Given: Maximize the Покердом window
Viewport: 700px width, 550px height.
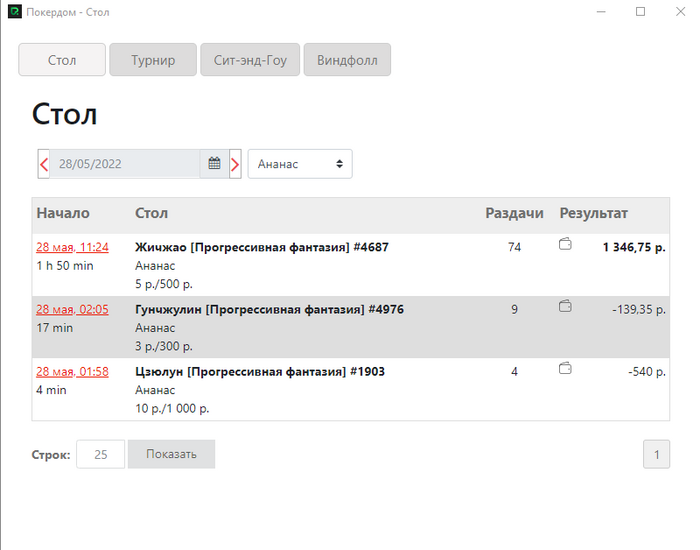Looking at the screenshot, I should [641, 12].
